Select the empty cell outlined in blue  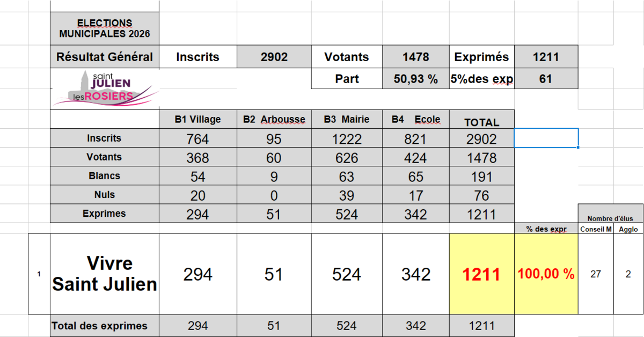point(546,138)
